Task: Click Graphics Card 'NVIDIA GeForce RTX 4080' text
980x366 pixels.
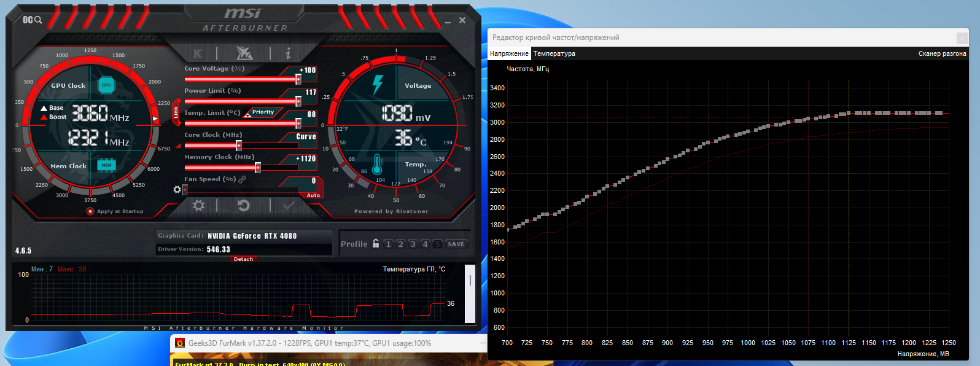Action: tap(252, 236)
